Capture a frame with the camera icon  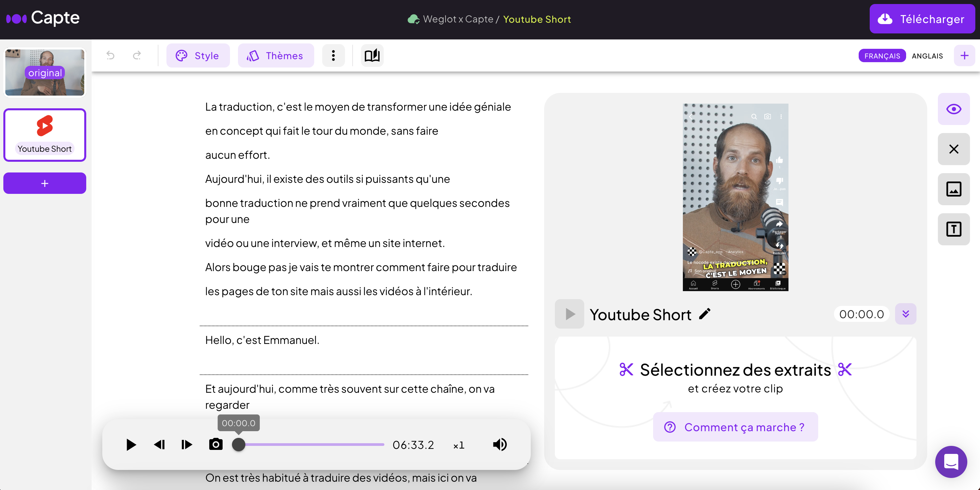click(216, 444)
